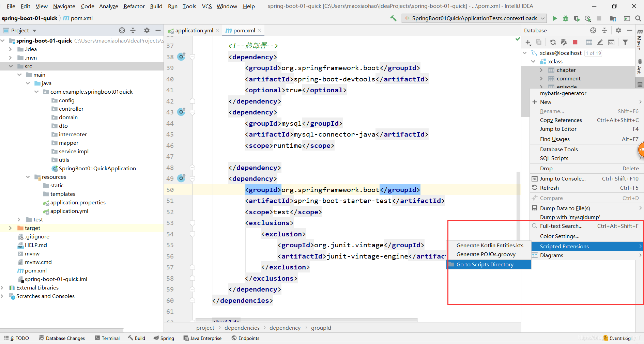The image size is (644, 344).
Task: Start debugging with the green bug icon
Action: [566, 18]
